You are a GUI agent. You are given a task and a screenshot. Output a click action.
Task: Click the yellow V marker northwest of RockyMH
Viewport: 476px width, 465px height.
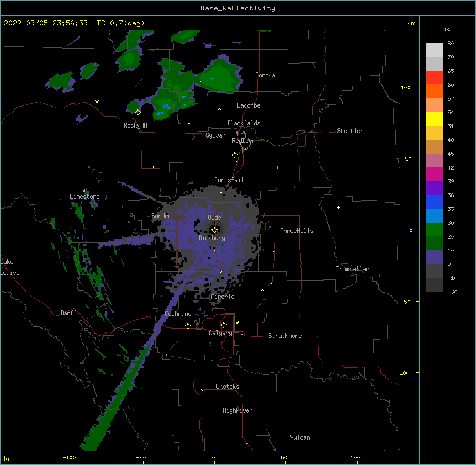pyautogui.click(x=97, y=102)
